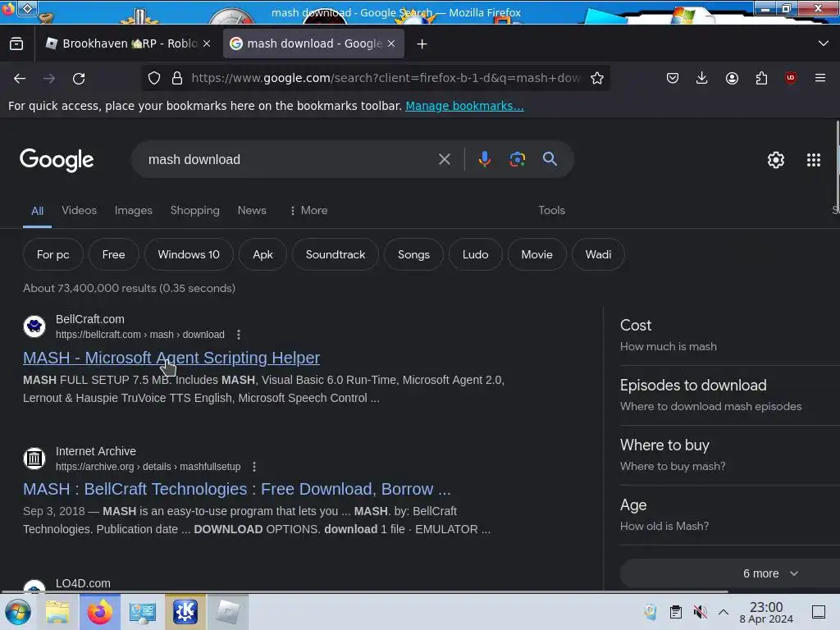Open file manager from taskbar

pyautogui.click(x=57, y=612)
